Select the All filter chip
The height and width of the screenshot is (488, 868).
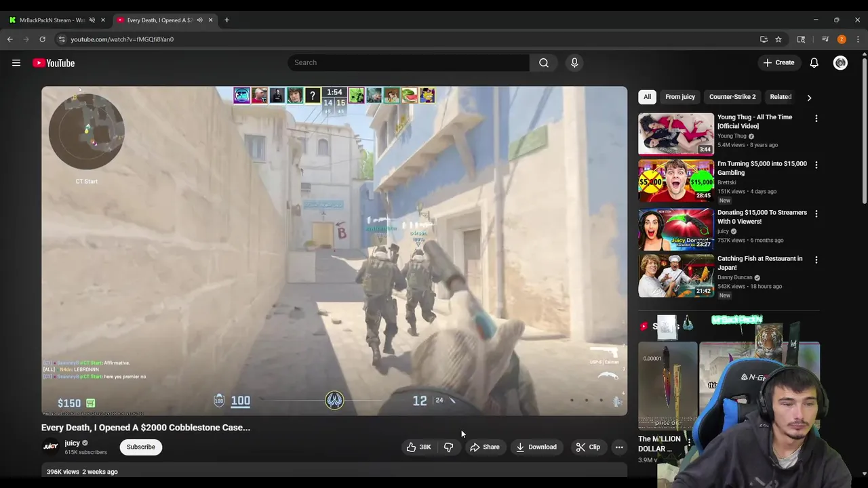(x=647, y=97)
